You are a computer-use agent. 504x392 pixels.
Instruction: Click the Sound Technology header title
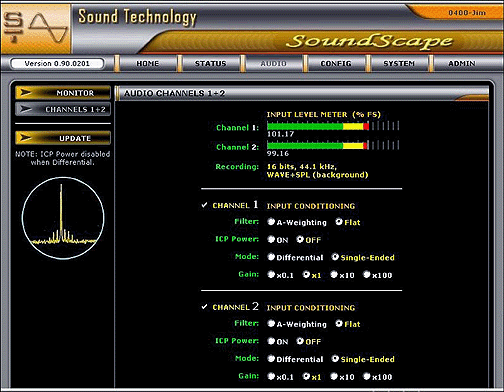137,17
